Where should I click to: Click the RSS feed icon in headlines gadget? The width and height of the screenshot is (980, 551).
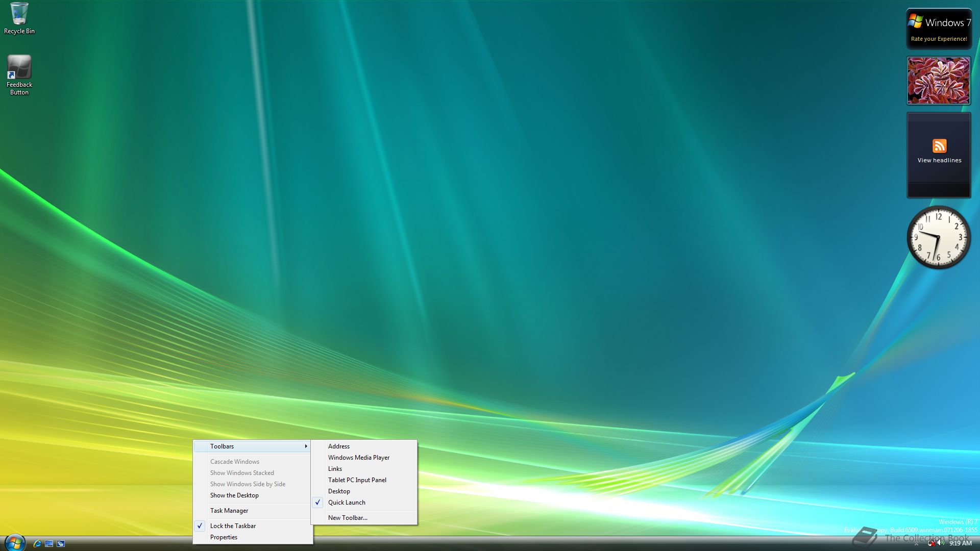(939, 146)
